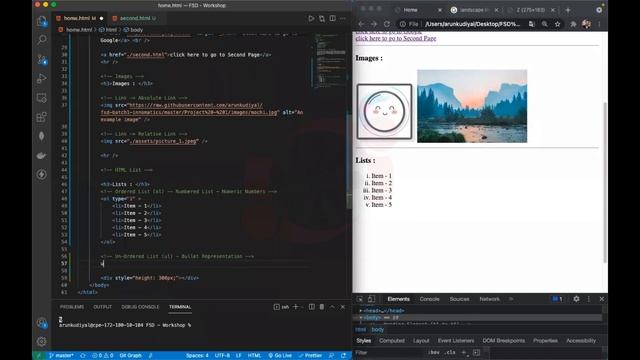
Task: Open the Chrome profile avatar
Action: coord(587,24)
